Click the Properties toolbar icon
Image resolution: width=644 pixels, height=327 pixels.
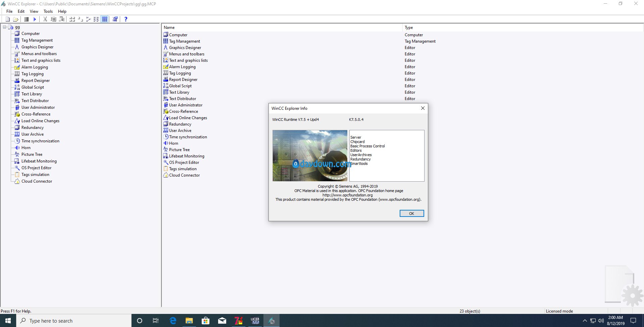pyautogui.click(x=115, y=19)
